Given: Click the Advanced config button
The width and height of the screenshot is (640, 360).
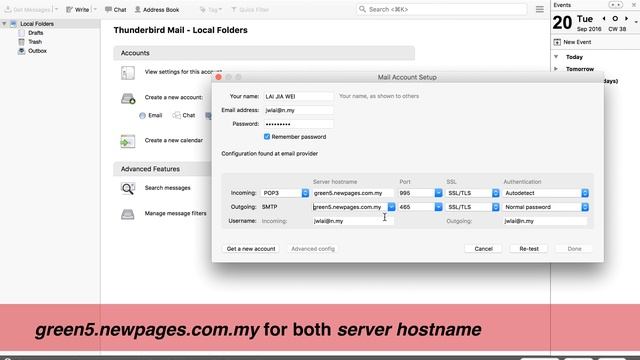Looking at the screenshot, I should click(313, 249).
